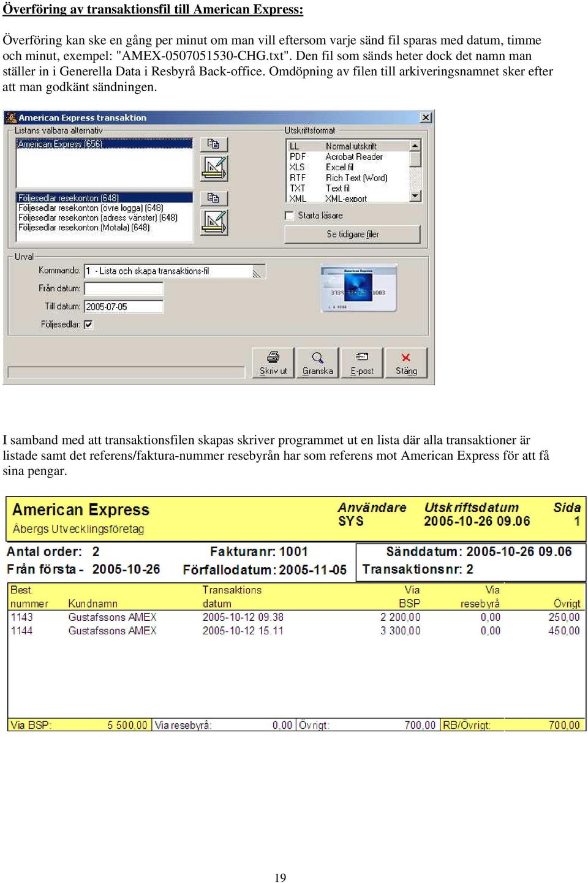The image size is (588, 883).
Task: Click the copy icon beside Följesedlar list
Action: (x=214, y=198)
